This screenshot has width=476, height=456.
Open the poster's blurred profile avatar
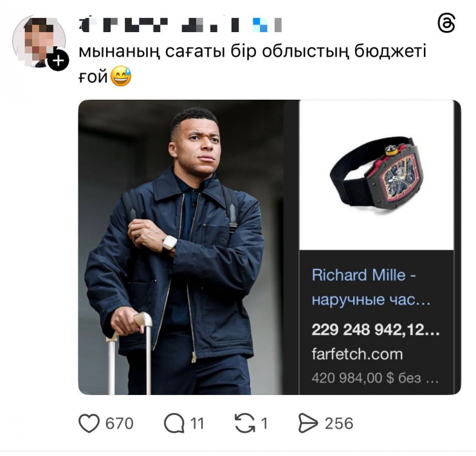(37, 40)
